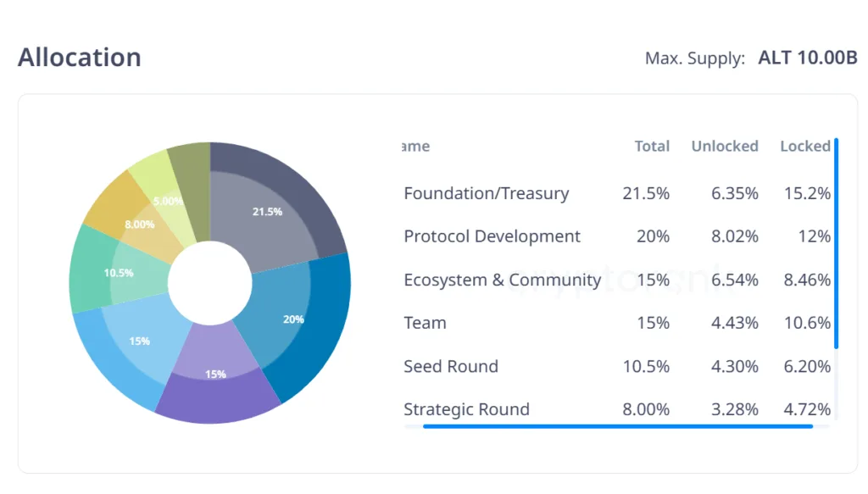Select the Foundation/Treasury table row
Screen dimensions: 868x494
[x=486, y=193]
